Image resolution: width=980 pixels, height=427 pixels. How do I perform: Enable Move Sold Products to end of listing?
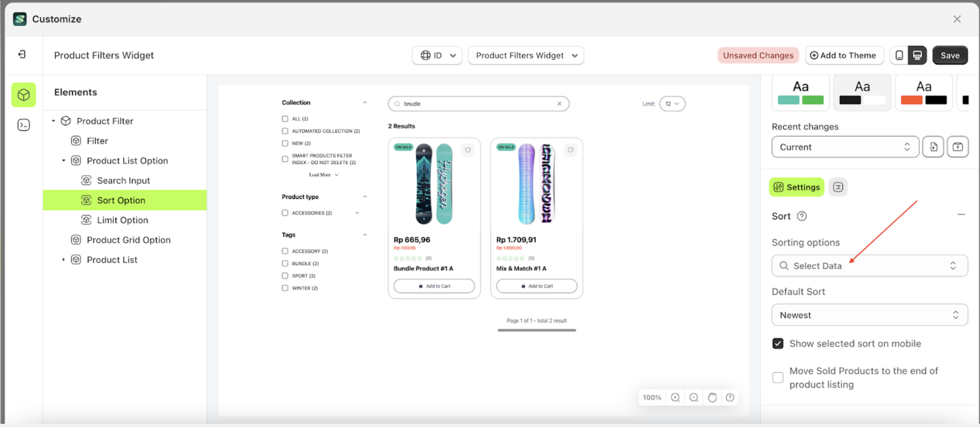click(x=777, y=377)
